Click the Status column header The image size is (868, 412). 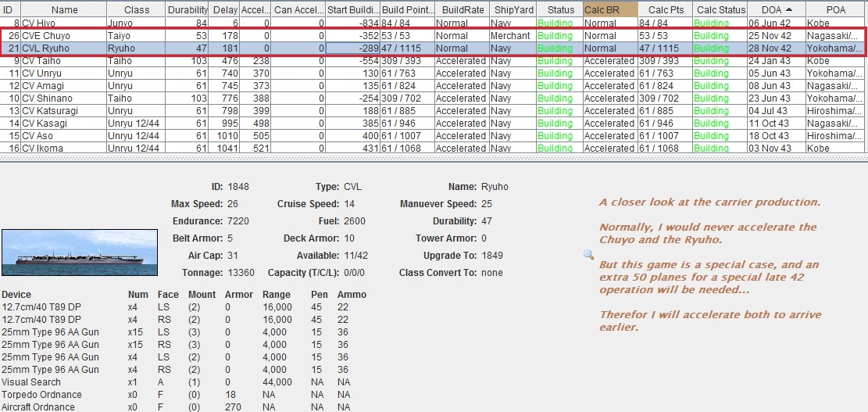pyautogui.click(x=560, y=10)
